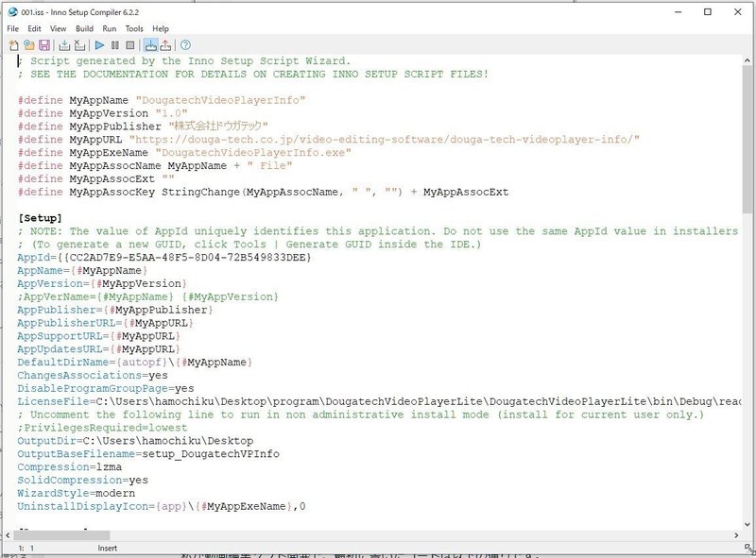756x558 pixels.
Task: Click OutputDir desktop path line
Action: click(x=135, y=440)
